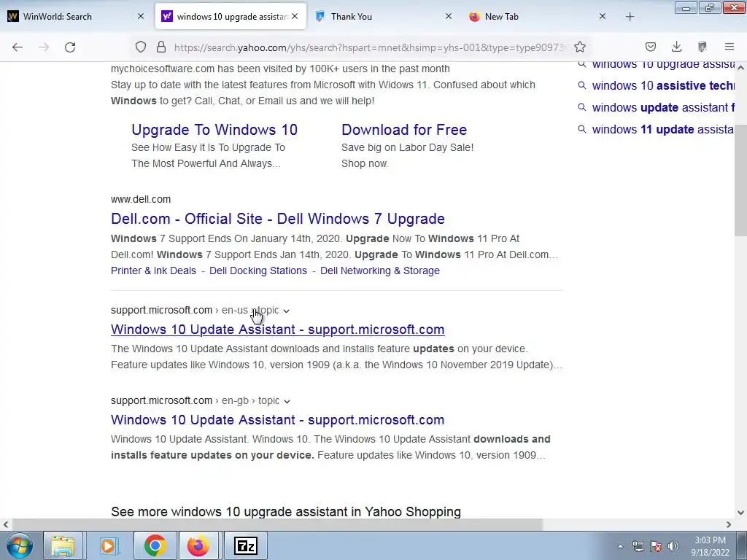Open the Firefox downloads panel
Viewport: 747px width, 560px height.
click(676, 47)
